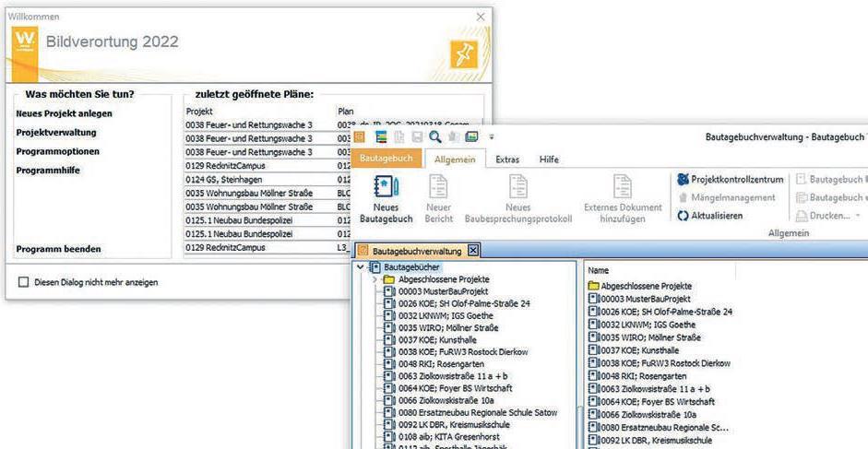The width and height of the screenshot is (868, 449).
Task: Open Programmoptionen in the welcome dialog
Action: [x=57, y=151]
